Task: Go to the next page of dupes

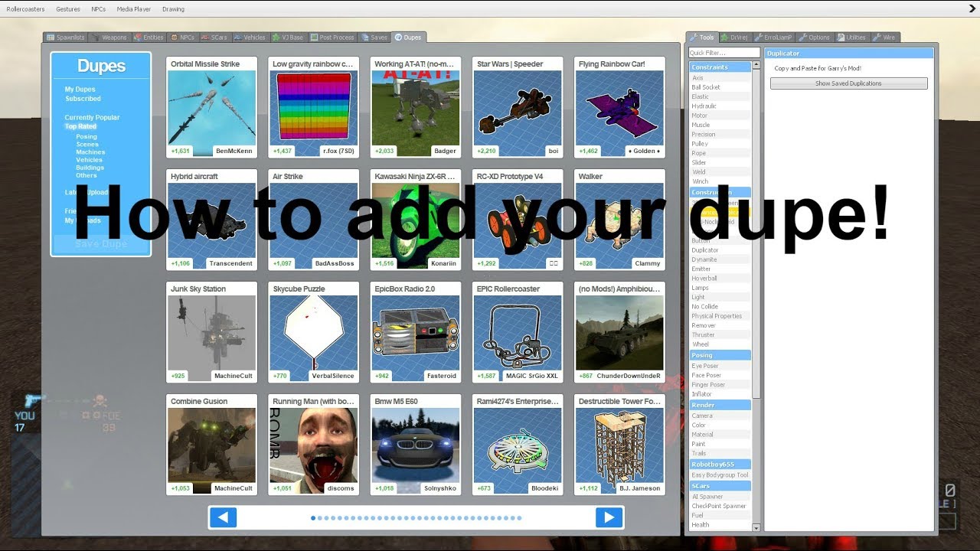Action: pyautogui.click(x=609, y=518)
